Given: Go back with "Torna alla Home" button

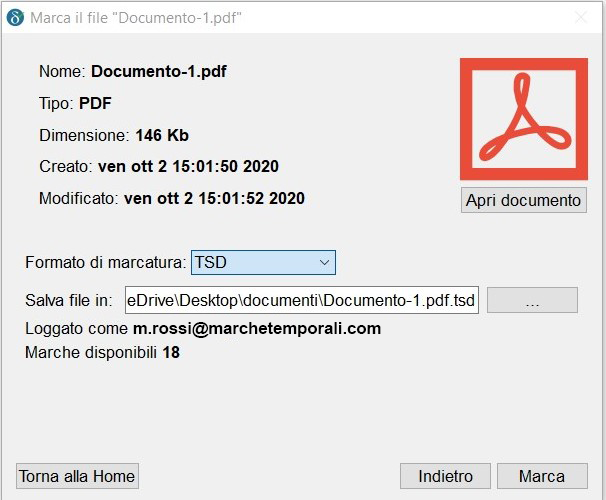Looking at the screenshot, I should [x=77, y=476].
